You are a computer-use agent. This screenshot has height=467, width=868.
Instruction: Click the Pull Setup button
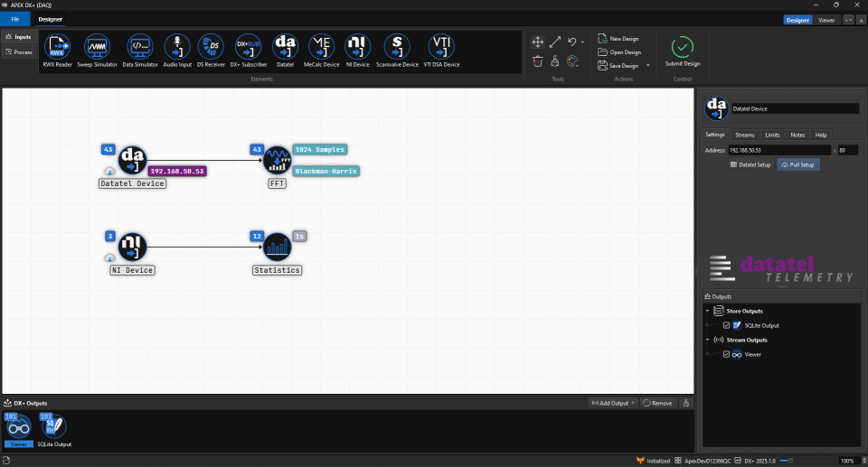point(798,165)
